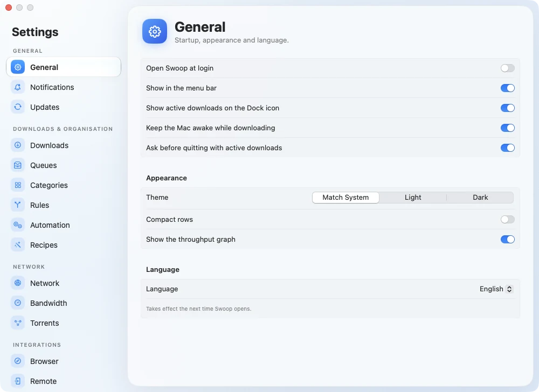Enable Open Swoop at login
The width and height of the screenshot is (539, 392).
(507, 68)
